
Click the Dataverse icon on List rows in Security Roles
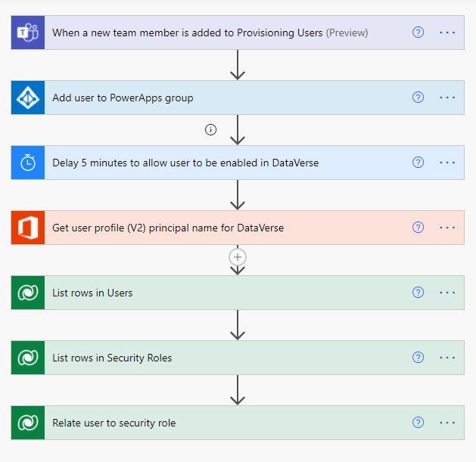tap(28, 358)
